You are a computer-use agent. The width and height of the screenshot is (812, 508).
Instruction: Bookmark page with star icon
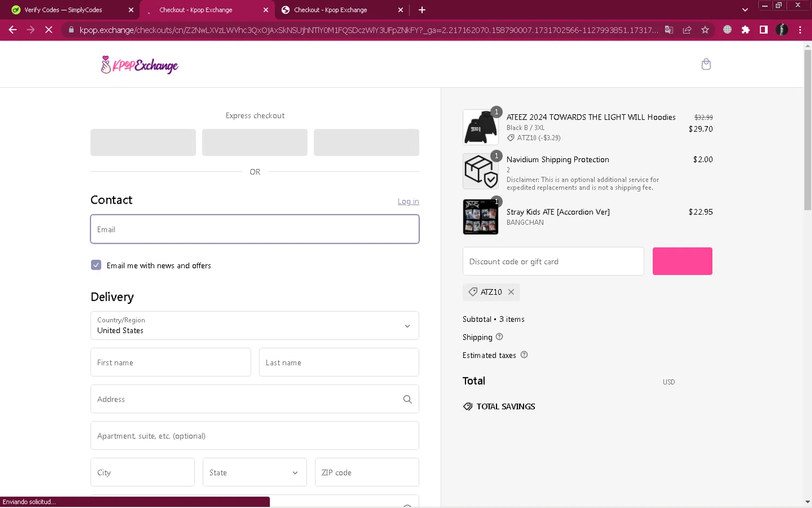(x=705, y=30)
